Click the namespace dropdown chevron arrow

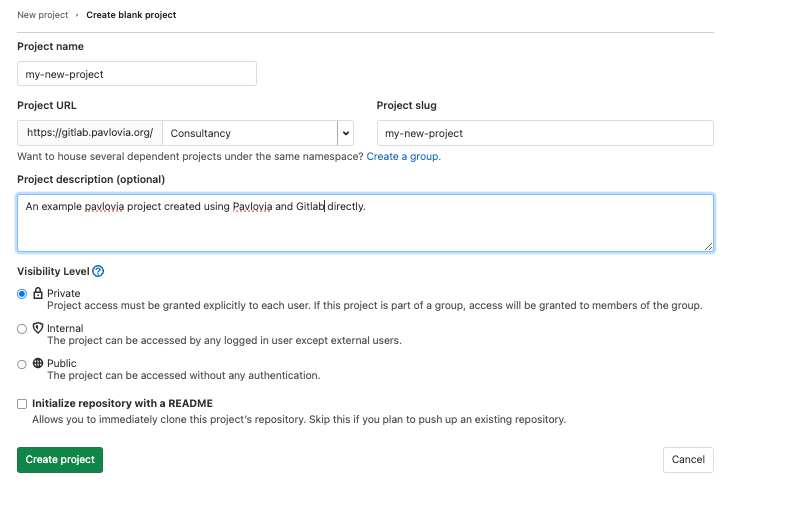(x=345, y=133)
